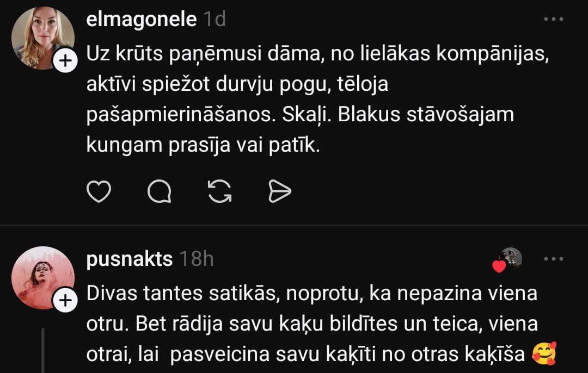Repost elmagonele's post
Screen dimensions: 588x373
220,191
